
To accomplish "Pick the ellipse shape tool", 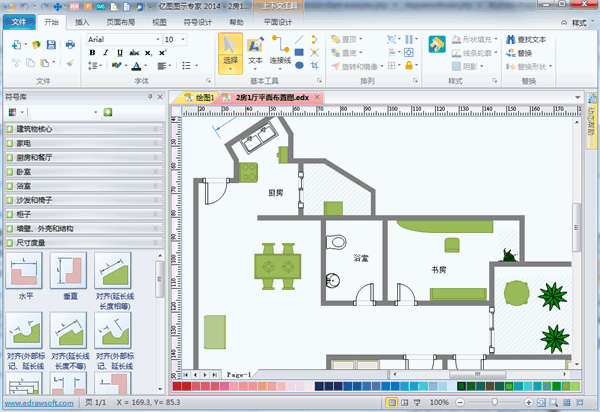I will [299, 65].
